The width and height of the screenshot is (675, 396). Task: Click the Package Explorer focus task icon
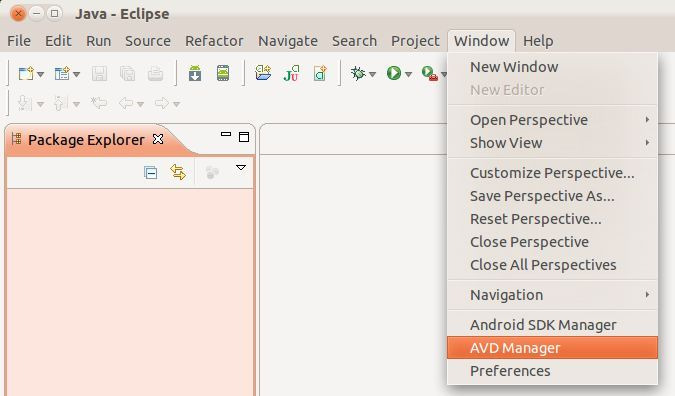pyautogui.click(x=212, y=173)
